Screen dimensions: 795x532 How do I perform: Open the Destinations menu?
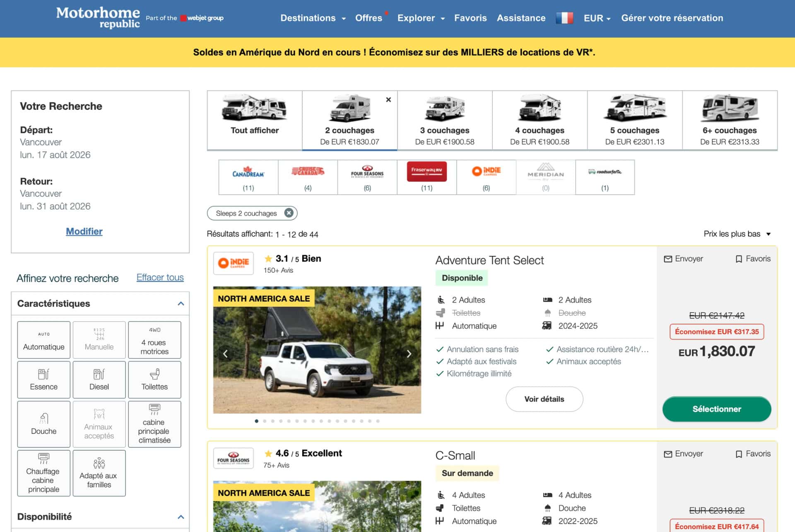(x=313, y=18)
